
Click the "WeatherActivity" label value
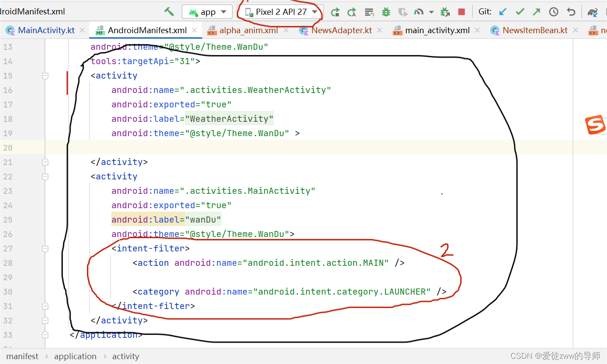point(229,119)
